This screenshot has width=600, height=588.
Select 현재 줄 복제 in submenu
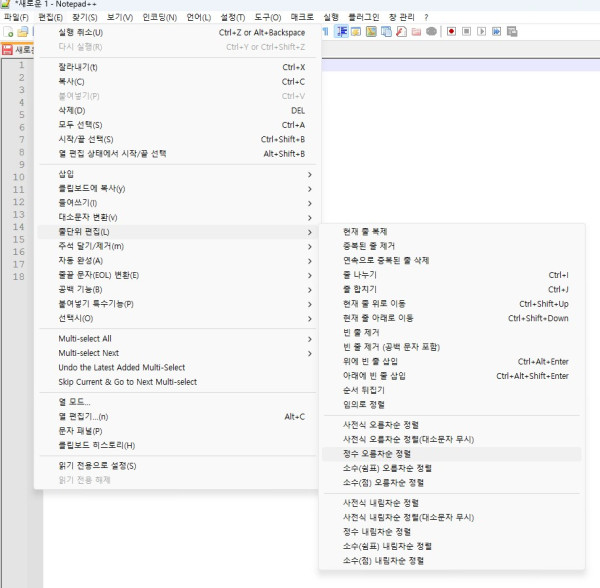(x=452, y=232)
